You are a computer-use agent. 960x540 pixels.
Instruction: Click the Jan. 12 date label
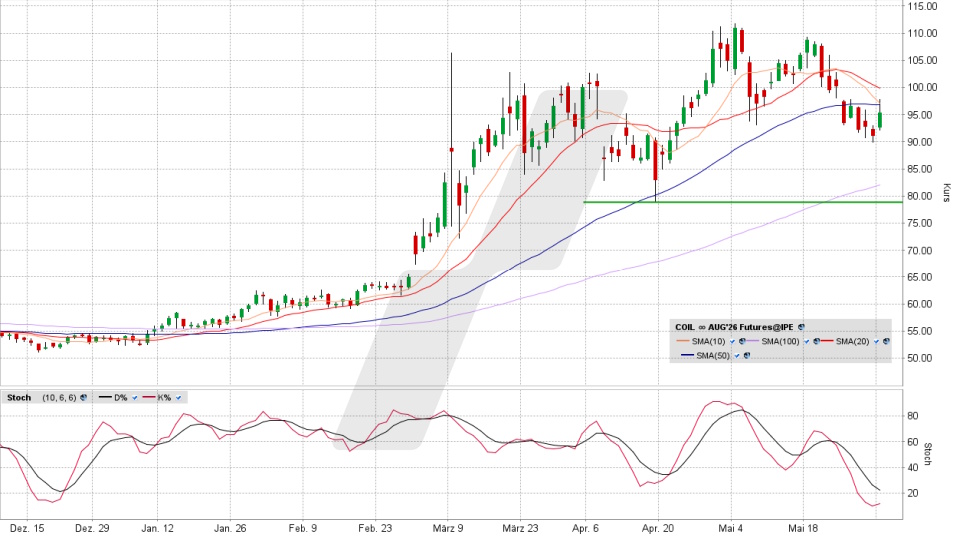(x=157, y=528)
